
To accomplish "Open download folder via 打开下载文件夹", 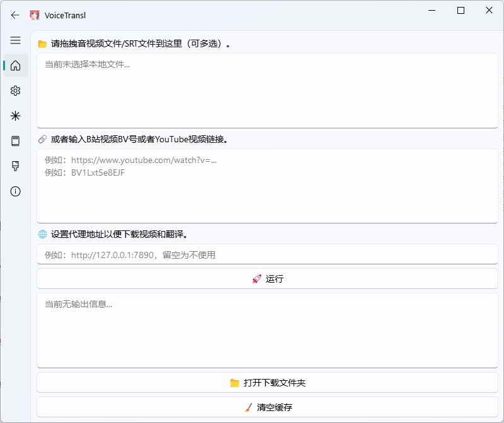I will 267,383.
